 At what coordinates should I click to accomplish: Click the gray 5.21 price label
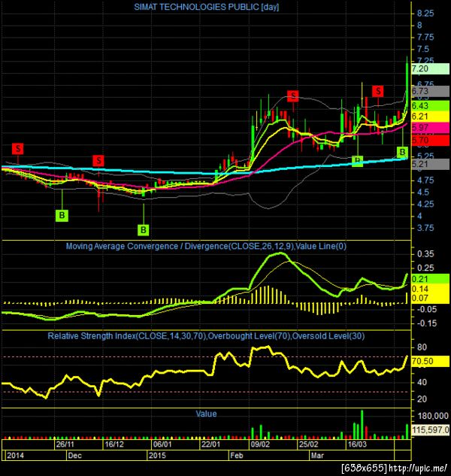pyautogui.click(x=430, y=164)
